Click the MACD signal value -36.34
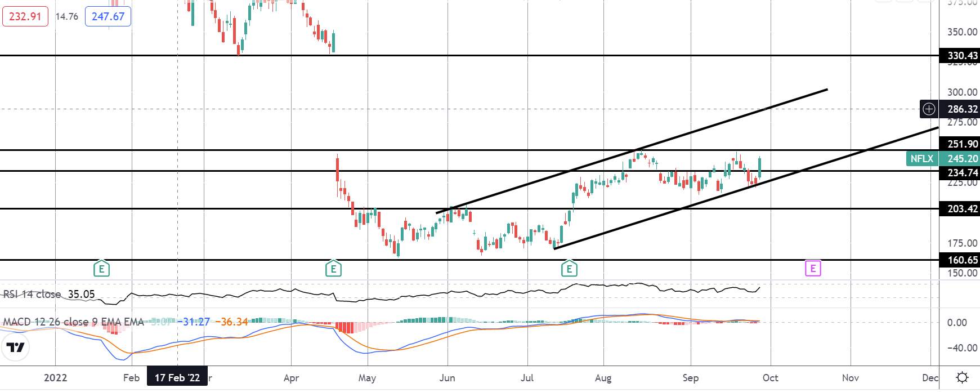Image resolution: width=980 pixels, height=392 pixels. 232,322
